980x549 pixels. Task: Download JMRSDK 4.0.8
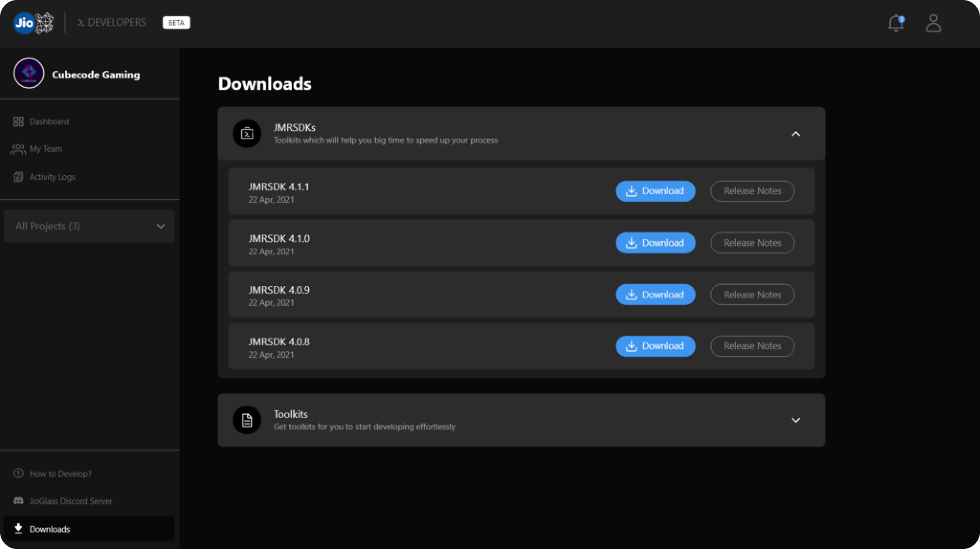coord(655,346)
